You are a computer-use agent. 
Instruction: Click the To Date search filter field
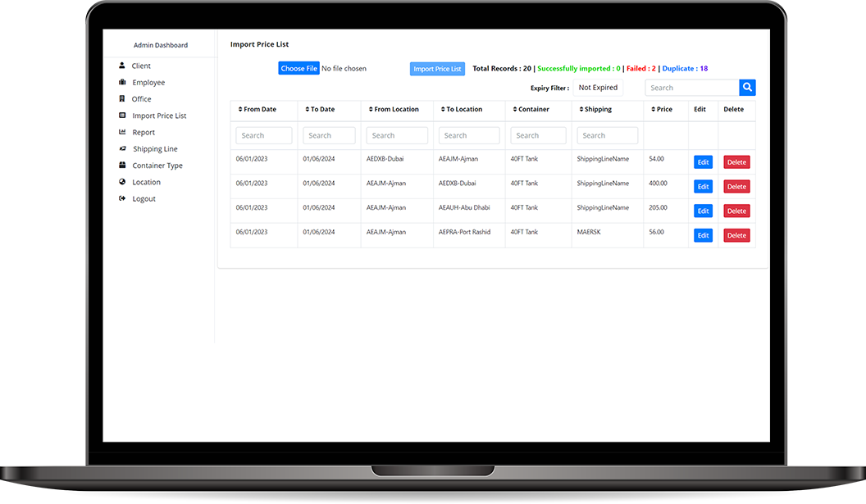(x=329, y=135)
